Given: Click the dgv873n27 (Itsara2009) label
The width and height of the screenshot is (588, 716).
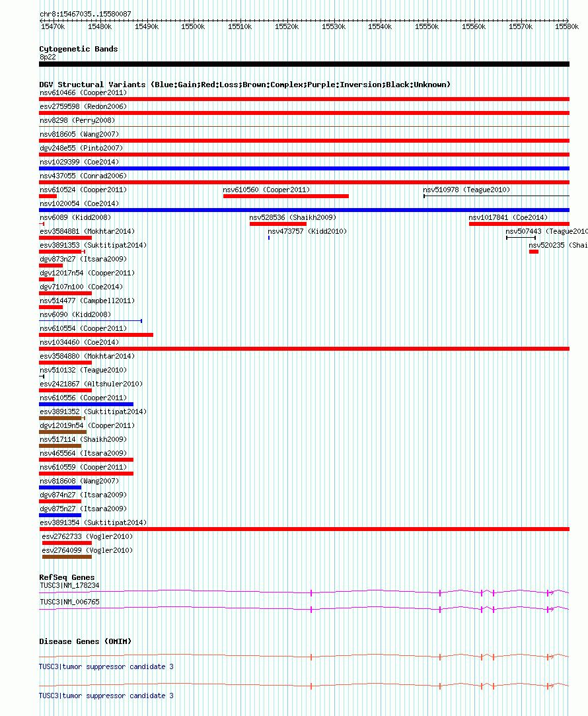Looking at the screenshot, I should pyautogui.click(x=83, y=259).
